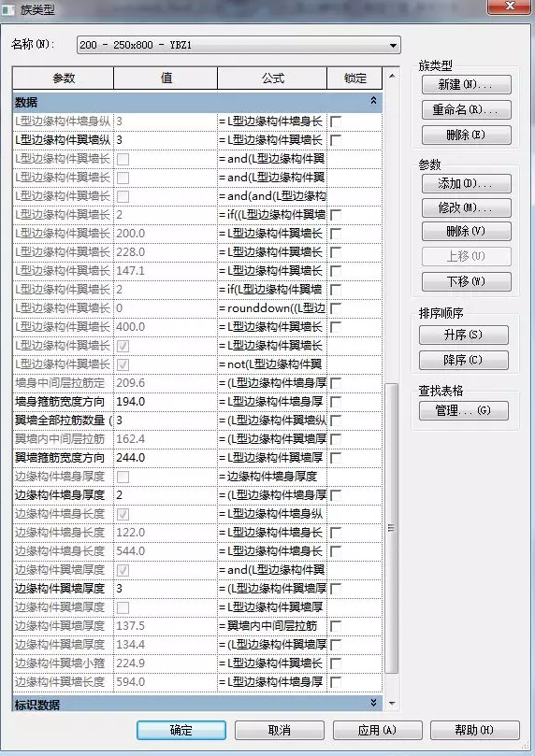The height and width of the screenshot is (756, 535).
Task: Open the 名称 type name dropdown
Action: click(239, 45)
